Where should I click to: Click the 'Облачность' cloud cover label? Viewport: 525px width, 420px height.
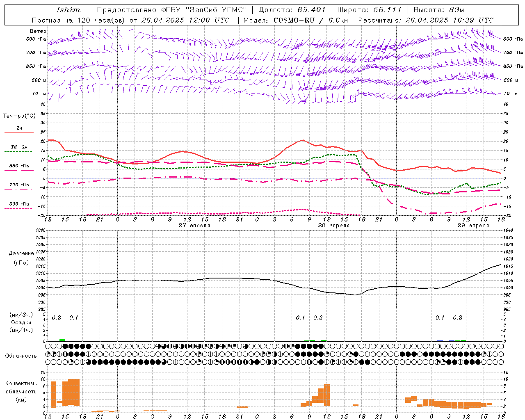[21, 356]
